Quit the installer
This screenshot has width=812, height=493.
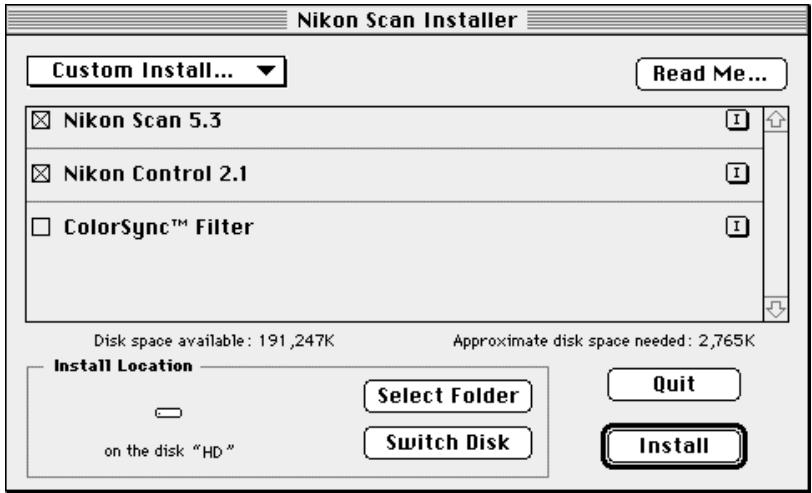point(674,384)
